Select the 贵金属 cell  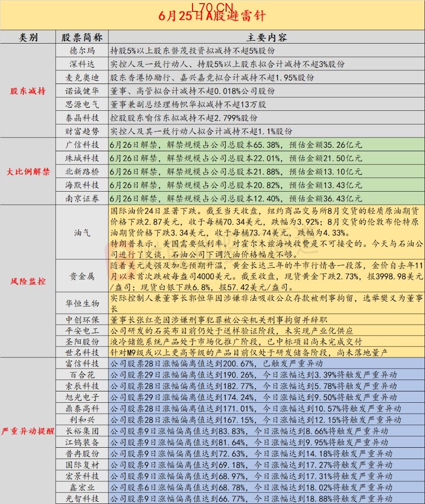[x=82, y=276]
